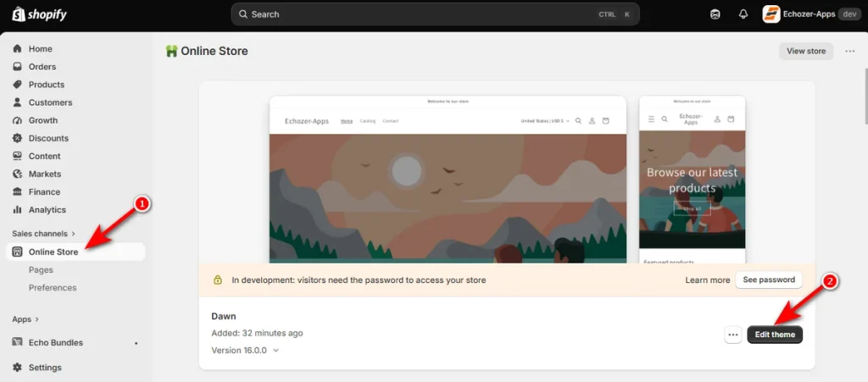Click the Customers person icon
Viewport: 868px width, 382px height.
tap(17, 102)
